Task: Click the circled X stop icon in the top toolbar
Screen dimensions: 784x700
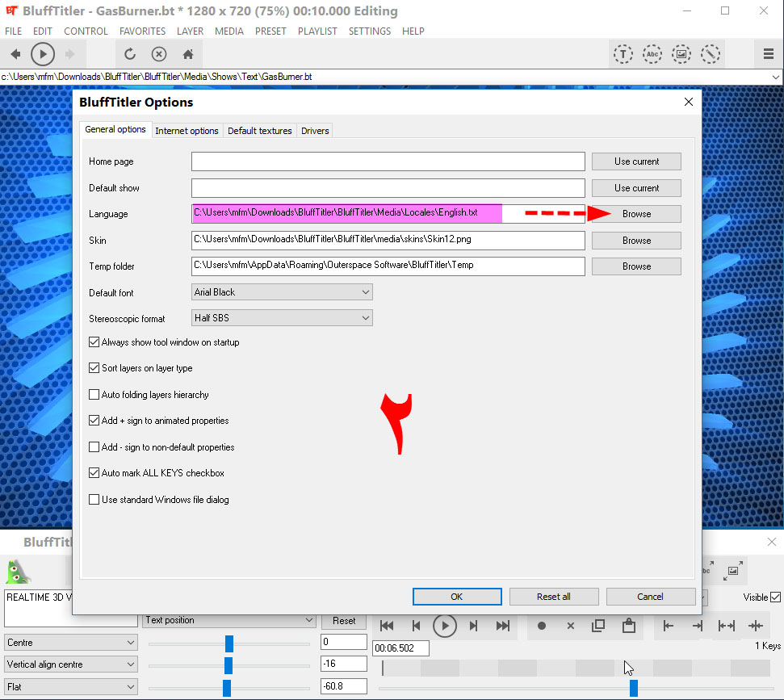Action: pyautogui.click(x=159, y=54)
